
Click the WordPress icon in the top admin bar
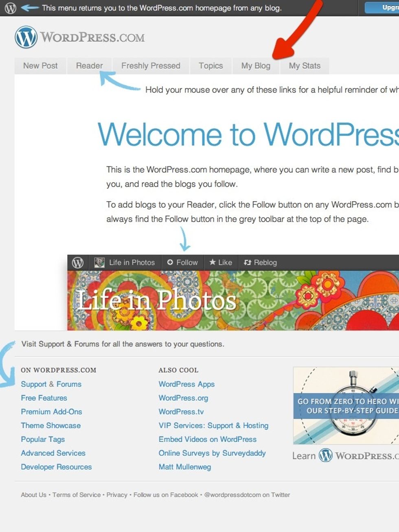tap(10, 8)
